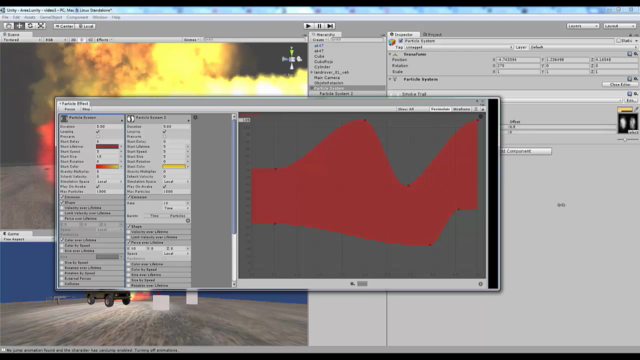Image resolution: width=640 pixels, height=360 pixels.
Task: Open the Window menu
Action: (100, 17)
